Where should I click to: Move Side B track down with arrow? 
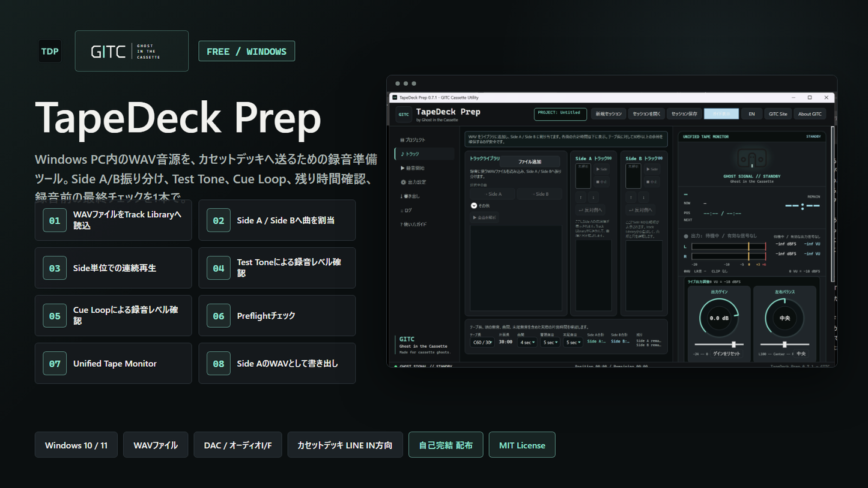click(643, 197)
